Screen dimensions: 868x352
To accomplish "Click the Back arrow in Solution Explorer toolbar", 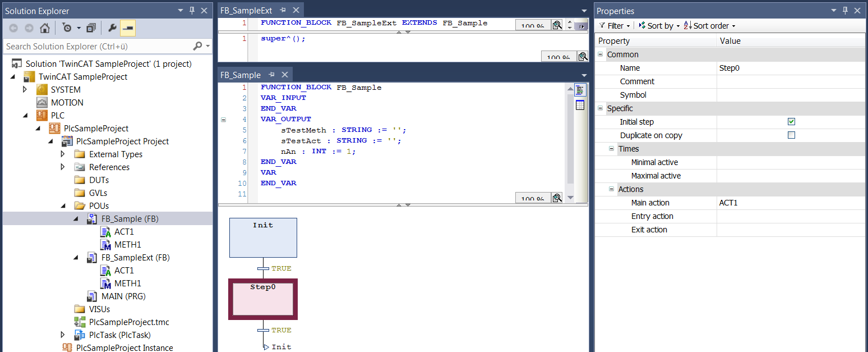I will pyautogui.click(x=13, y=28).
